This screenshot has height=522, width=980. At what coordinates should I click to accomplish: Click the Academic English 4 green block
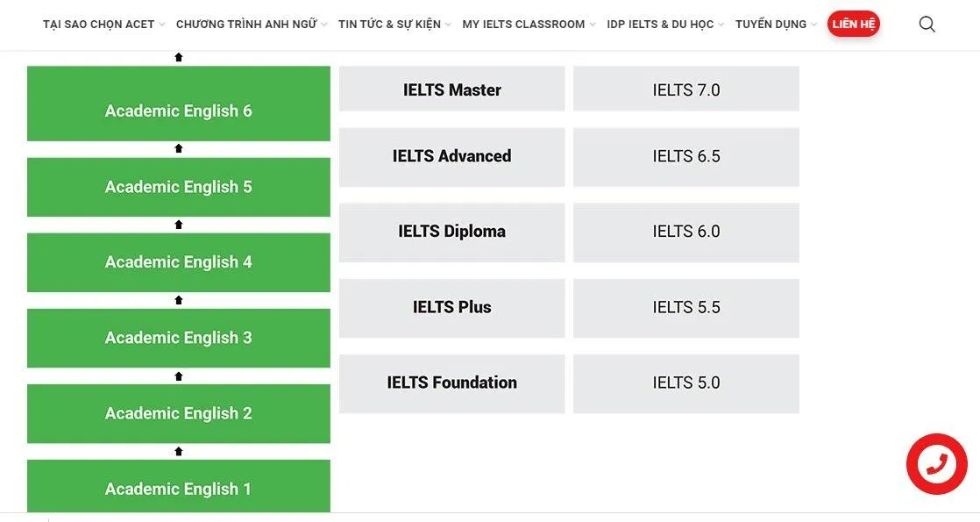(x=178, y=262)
